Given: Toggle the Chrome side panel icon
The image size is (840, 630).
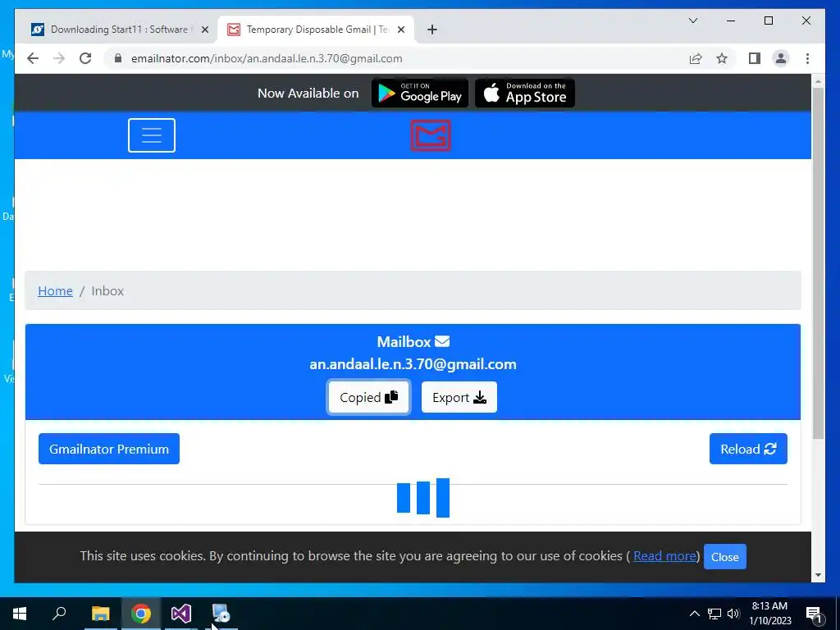Looking at the screenshot, I should [755, 58].
